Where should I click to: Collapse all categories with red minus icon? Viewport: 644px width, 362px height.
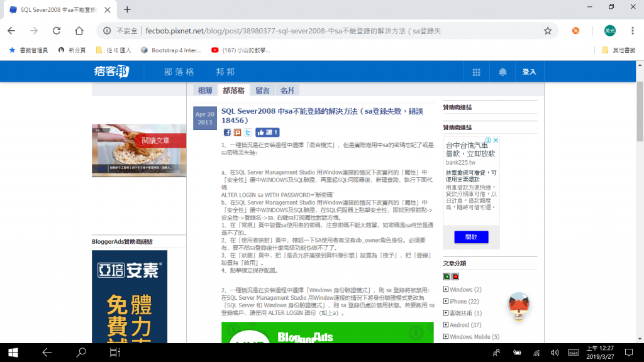tap(455, 277)
